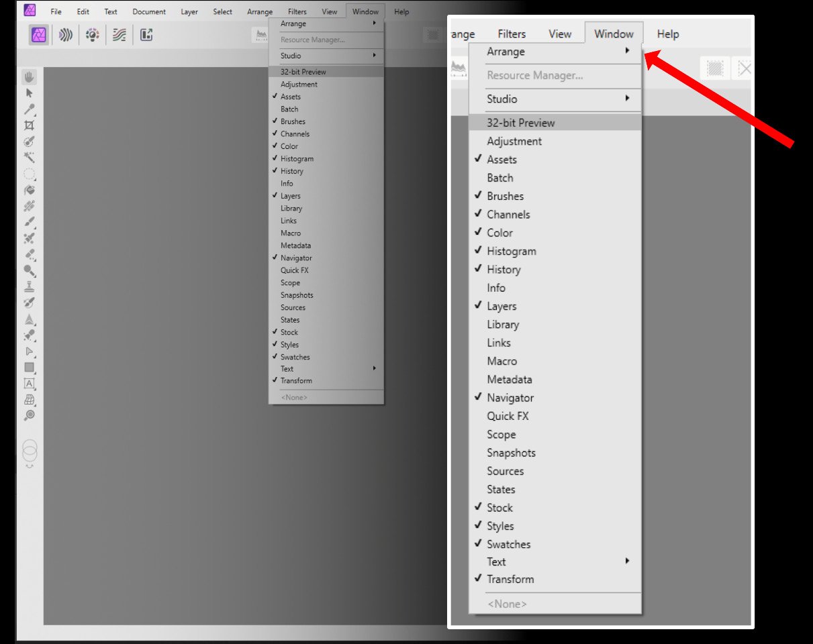813x644 pixels.
Task: Open the Studio submenu in the small Window menu
Action: tap(326, 56)
